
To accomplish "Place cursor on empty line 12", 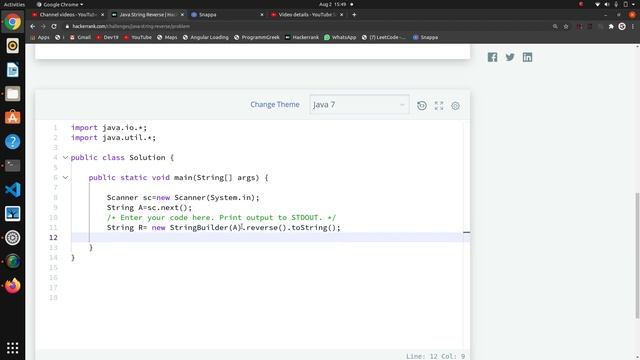I will click(267, 238).
